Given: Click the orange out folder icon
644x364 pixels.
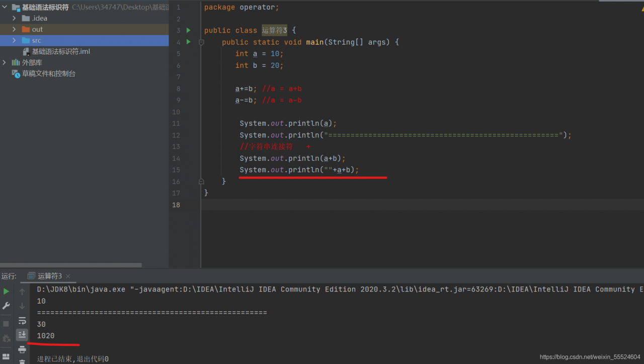Looking at the screenshot, I should tap(26, 29).
